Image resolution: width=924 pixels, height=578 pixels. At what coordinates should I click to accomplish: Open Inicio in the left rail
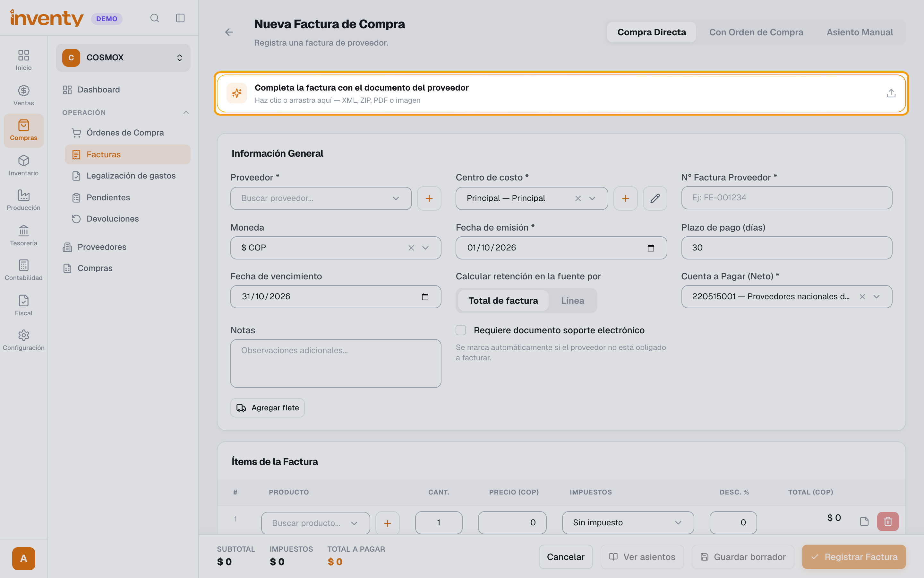pyautogui.click(x=24, y=60)
